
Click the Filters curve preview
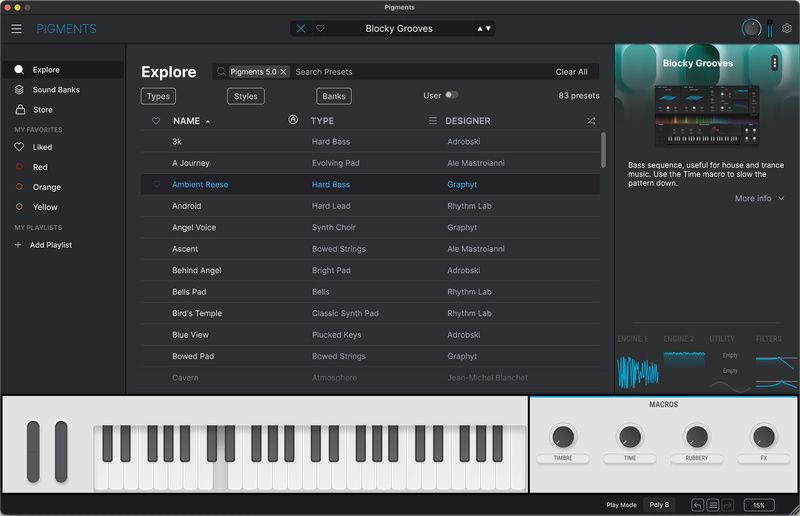click(x=775, y=372)
